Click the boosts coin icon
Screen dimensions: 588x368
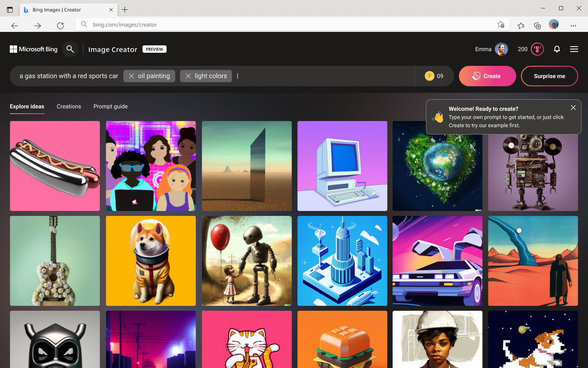tap(429, 76)
